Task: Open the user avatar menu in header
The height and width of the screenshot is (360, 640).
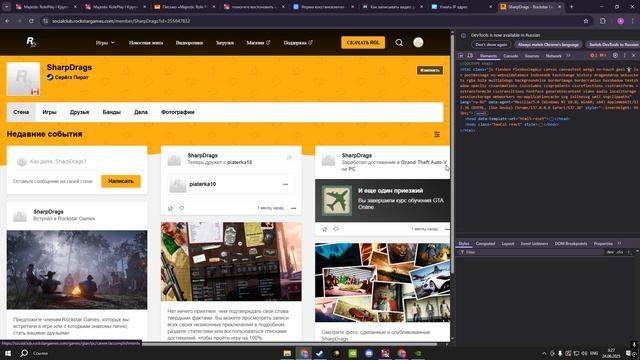Action: tap(418, 42)
